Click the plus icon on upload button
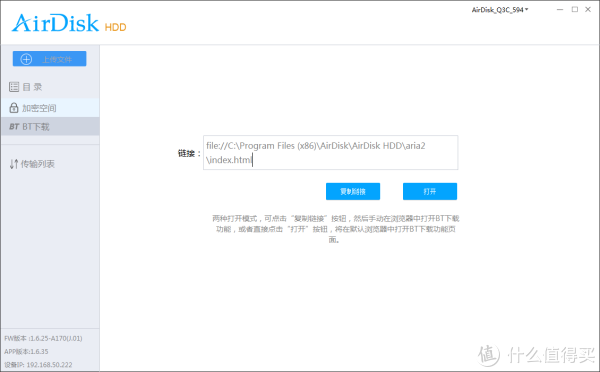Viewport: 600px width, 372px height. tap(26, 59)
